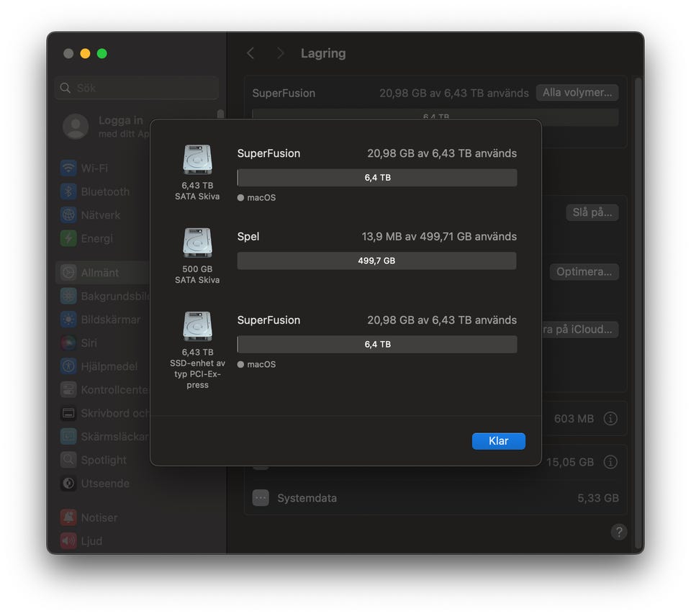Click the Spel 500 GB disk icon
Viewport: 691px width, 616px height.
[x=197, y=243]
